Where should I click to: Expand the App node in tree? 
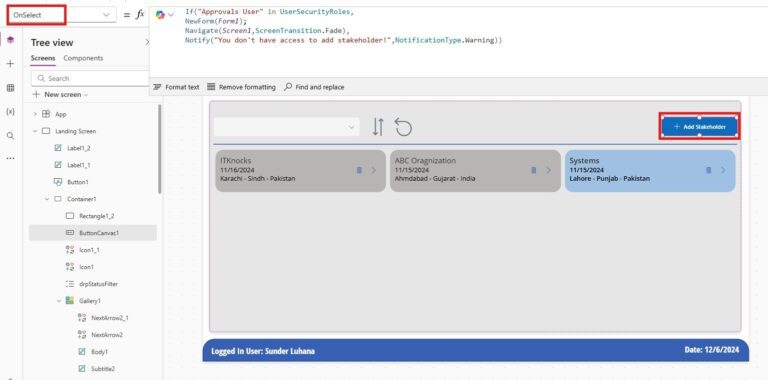[x=35, y=114]
